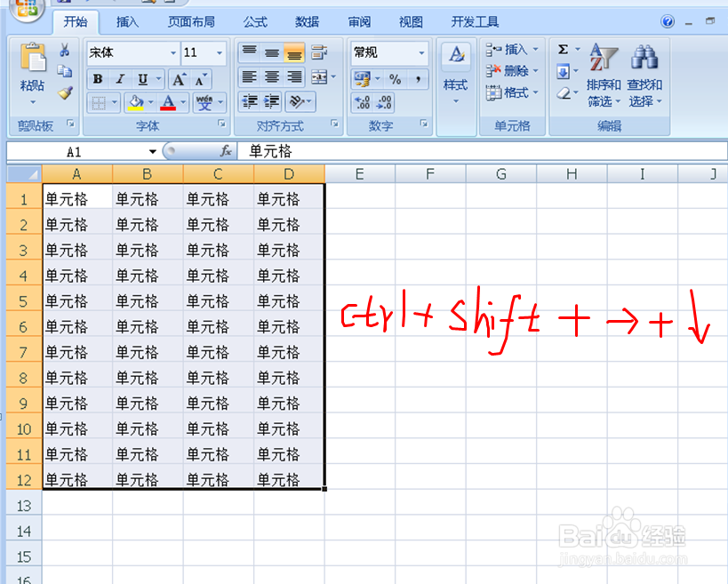Screen dimensions: 728x584
Task: Switch to 开始 Home tab
Action: 76,21
